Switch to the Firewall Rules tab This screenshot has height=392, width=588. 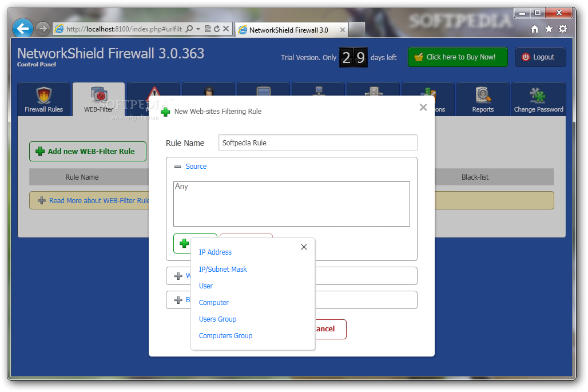(x=44, y=100)
